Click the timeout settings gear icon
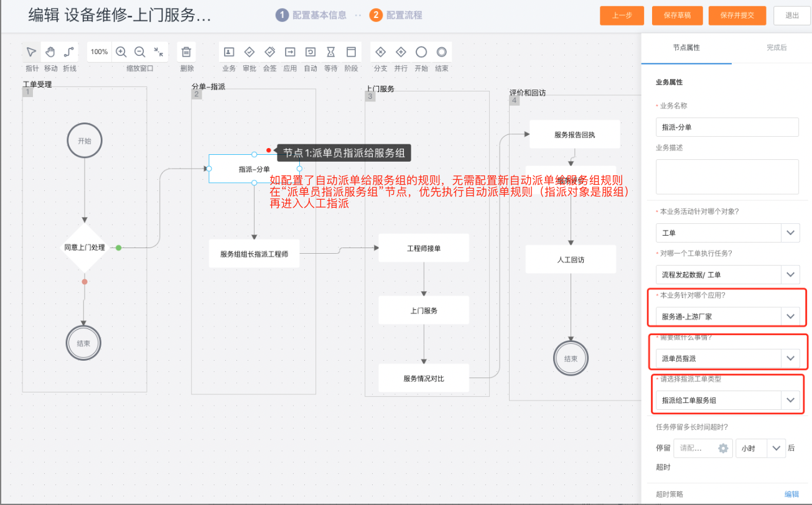Viewport: 812px width, 505px height. (x=723, y=448)
